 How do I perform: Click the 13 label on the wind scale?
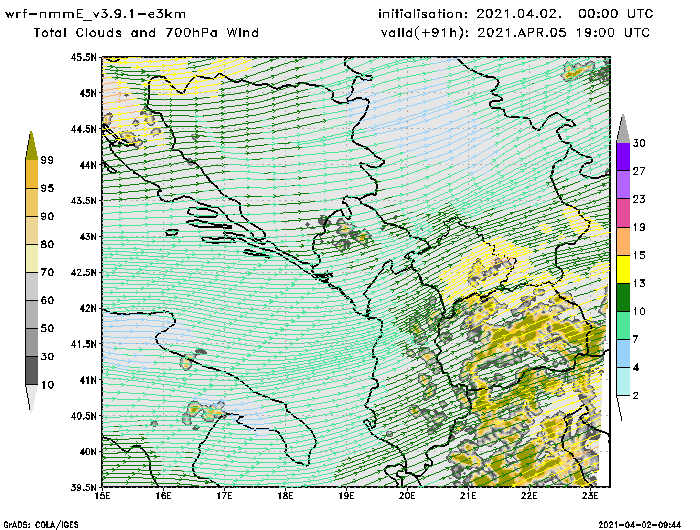(x=639, y=283)
